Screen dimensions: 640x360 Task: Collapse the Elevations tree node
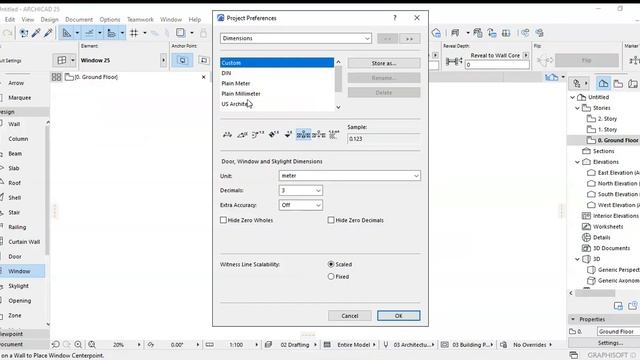578,162
